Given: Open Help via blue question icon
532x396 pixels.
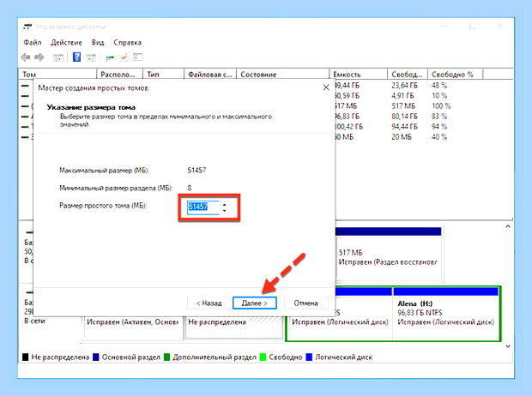Looking at the screenshot, I should click(x=77, y=57).
